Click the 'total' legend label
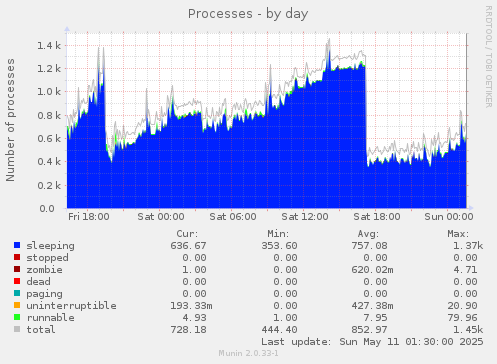Screen dimensions: 497x364 coord(41,330)
